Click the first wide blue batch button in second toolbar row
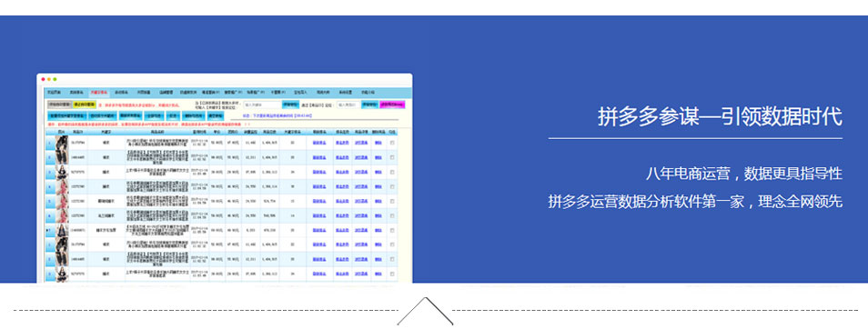Screen dimensions: 868x329 (x=67, y=116)
